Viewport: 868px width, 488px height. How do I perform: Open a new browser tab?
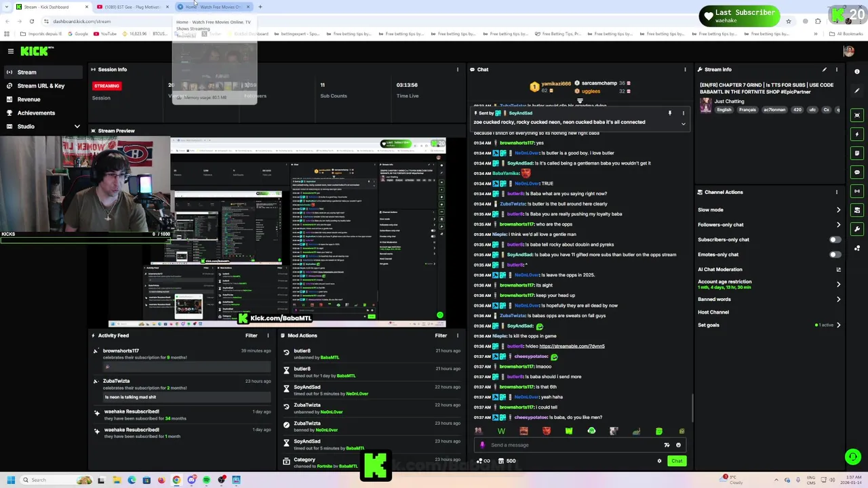[x=260, y=7]
